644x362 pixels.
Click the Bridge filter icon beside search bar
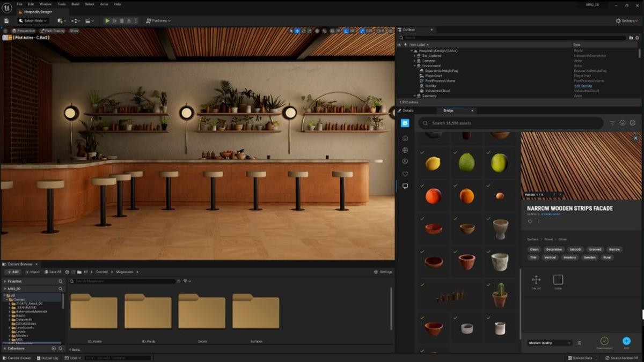612,123
